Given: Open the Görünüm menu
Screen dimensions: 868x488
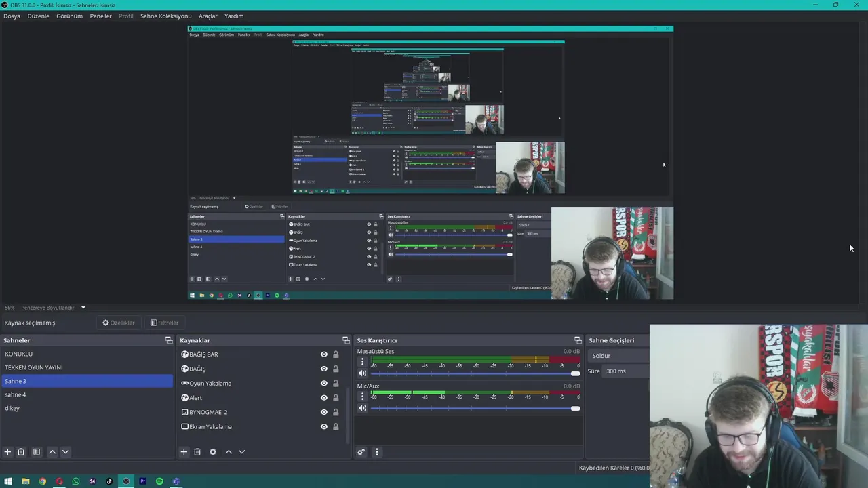Looking at the screenshot, I should tap(69, 16).
